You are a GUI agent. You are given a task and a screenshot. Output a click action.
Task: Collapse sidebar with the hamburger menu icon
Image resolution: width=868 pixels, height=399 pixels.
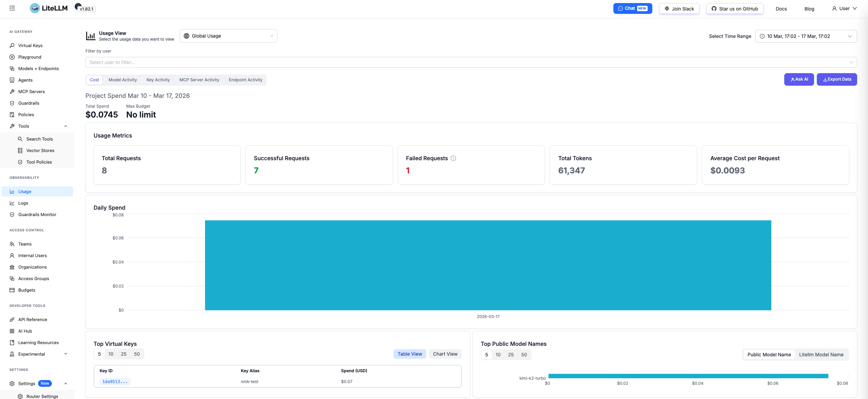click(12, 8)
